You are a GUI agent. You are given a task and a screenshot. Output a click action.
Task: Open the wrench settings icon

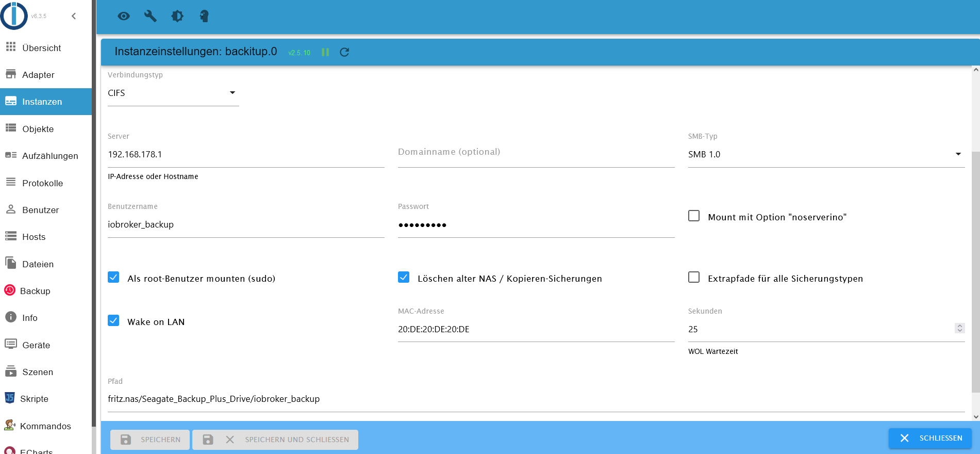[x=151, y=16]
